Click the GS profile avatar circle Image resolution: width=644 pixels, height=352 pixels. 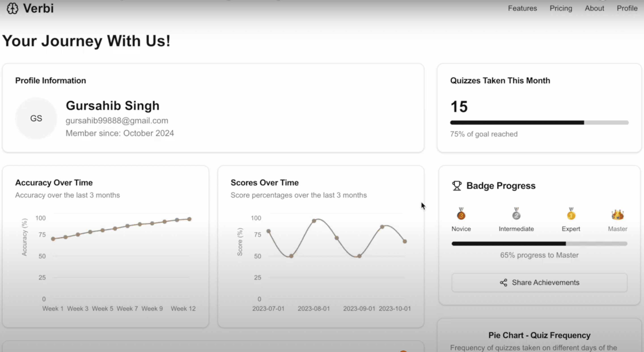click(x=36, y=118)
